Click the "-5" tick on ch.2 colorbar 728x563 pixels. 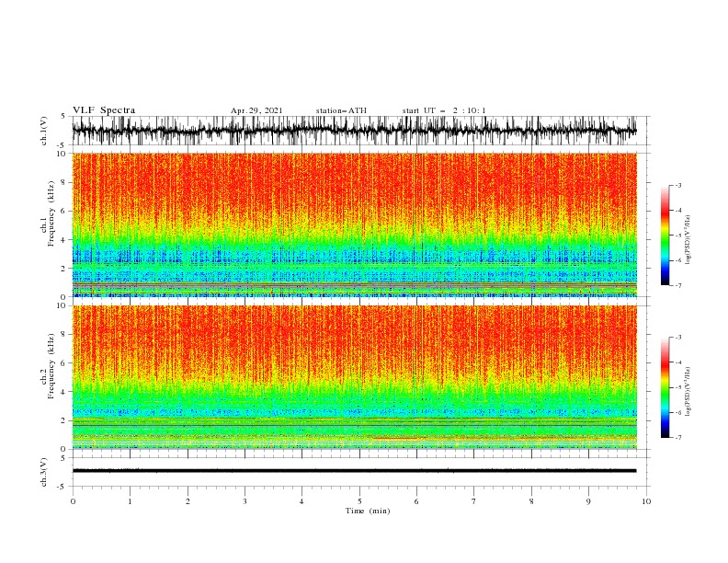point(677,387)
